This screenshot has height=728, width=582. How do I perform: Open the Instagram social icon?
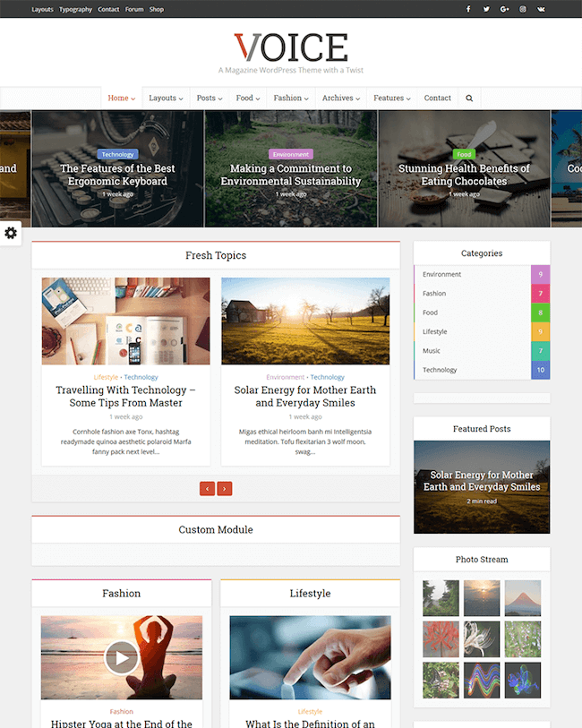(523, 9)
